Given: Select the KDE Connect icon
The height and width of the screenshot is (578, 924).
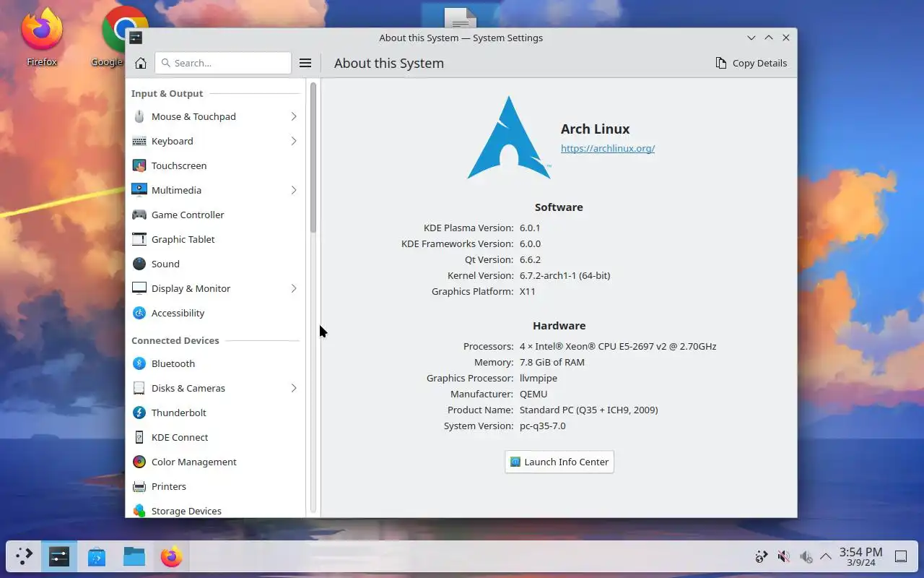Looking at the screenshot, I should click(139, 437).
